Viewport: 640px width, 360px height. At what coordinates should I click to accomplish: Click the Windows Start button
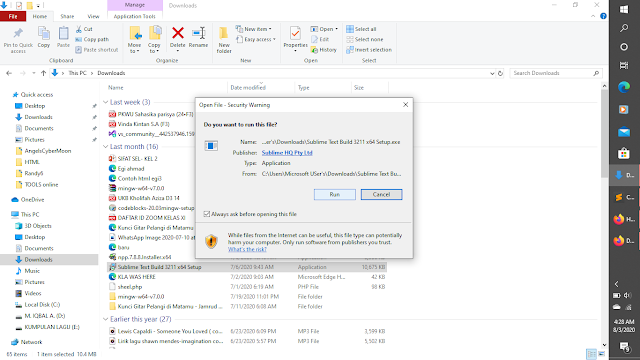click(x=624, y=9)
